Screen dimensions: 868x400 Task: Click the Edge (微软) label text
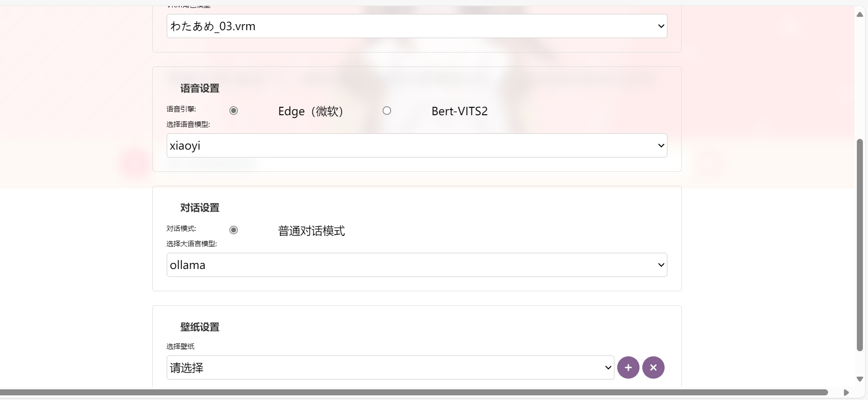click(310, 111)
